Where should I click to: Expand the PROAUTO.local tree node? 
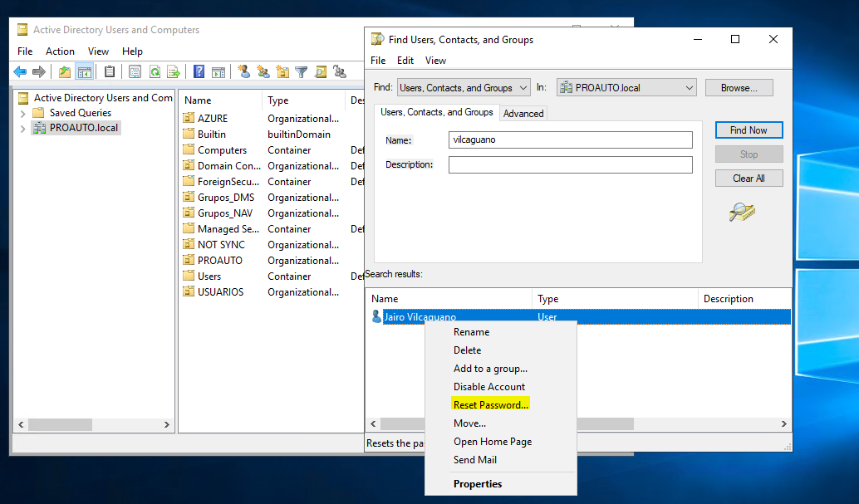pos(22,129)
